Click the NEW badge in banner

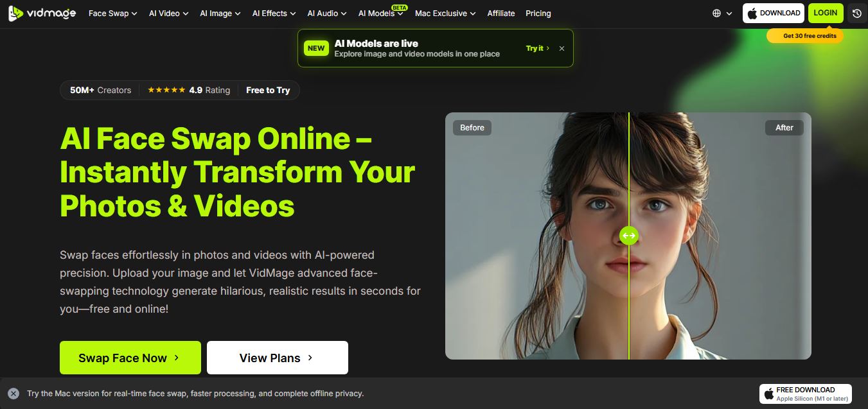point(316,48)
